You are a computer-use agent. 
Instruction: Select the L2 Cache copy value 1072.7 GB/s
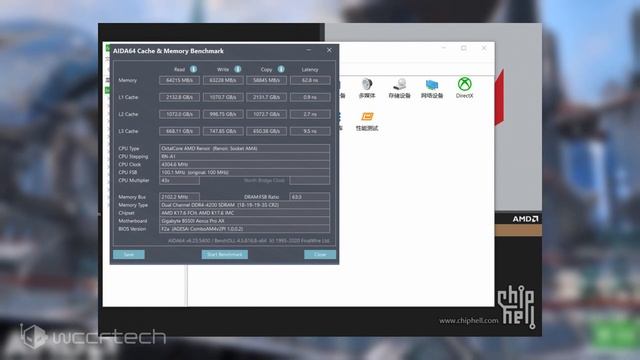(x=267, y=114)
